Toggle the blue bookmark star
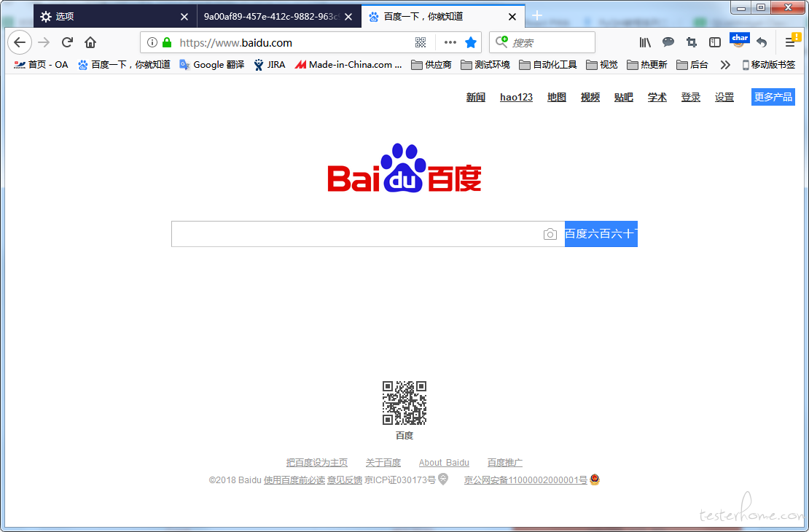This screenshot has height=532, width=809. click(471, 42)
